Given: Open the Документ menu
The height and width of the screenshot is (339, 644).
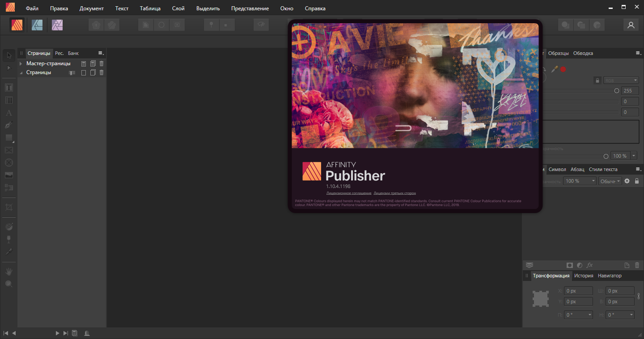Looking at the screenshot, I should pos(92,8).
